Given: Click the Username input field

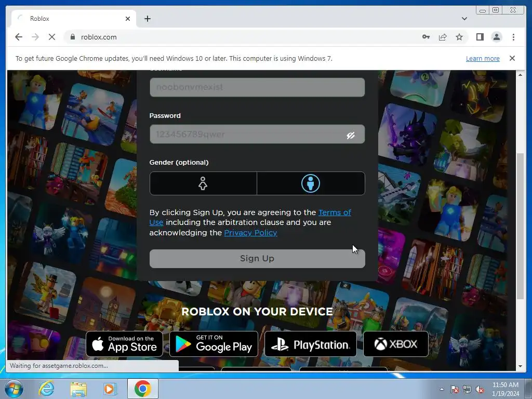Looking at the screenshot, I should click(257, 87).
